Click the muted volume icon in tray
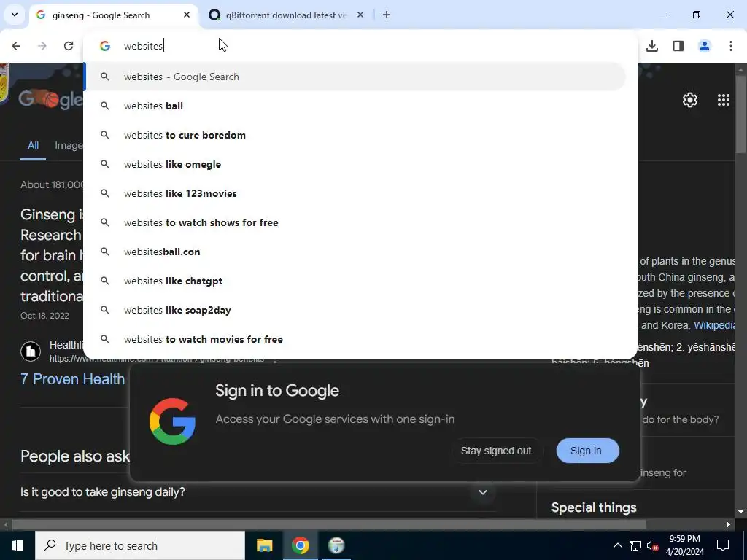Viewport: 747px width, 560px height. pos(653,545)
